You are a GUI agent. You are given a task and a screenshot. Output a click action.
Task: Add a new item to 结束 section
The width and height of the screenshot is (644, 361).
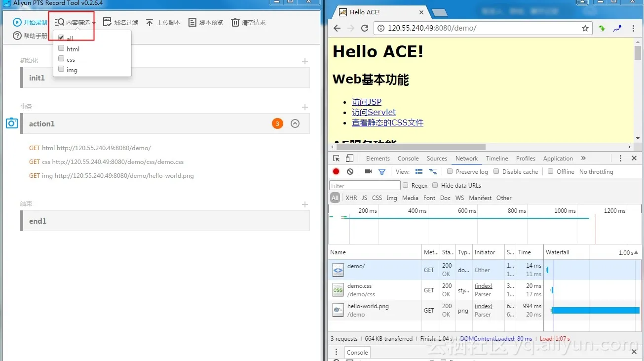click(305, 204)
